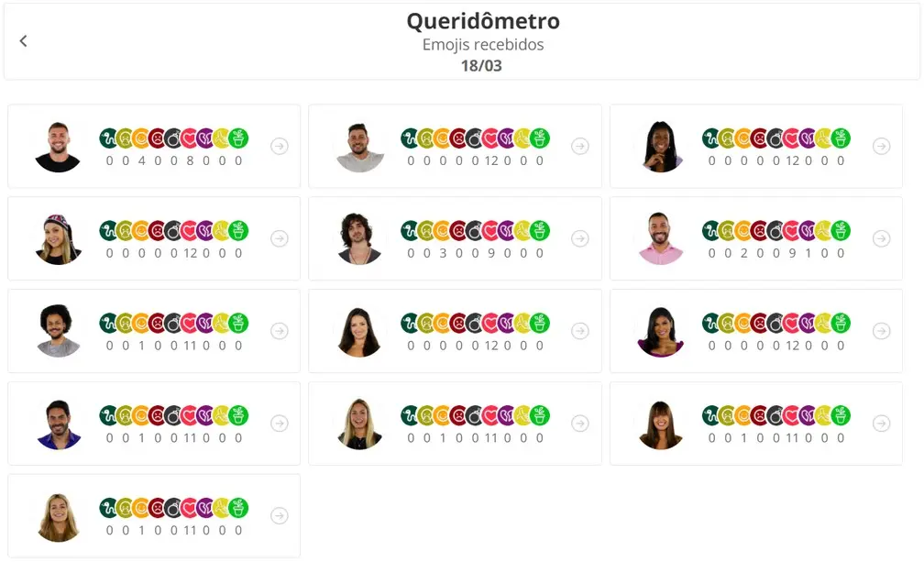This screenshot has width=924, height=562.
Task: Click the back chevron at the top left
Action: coord(23,40)
